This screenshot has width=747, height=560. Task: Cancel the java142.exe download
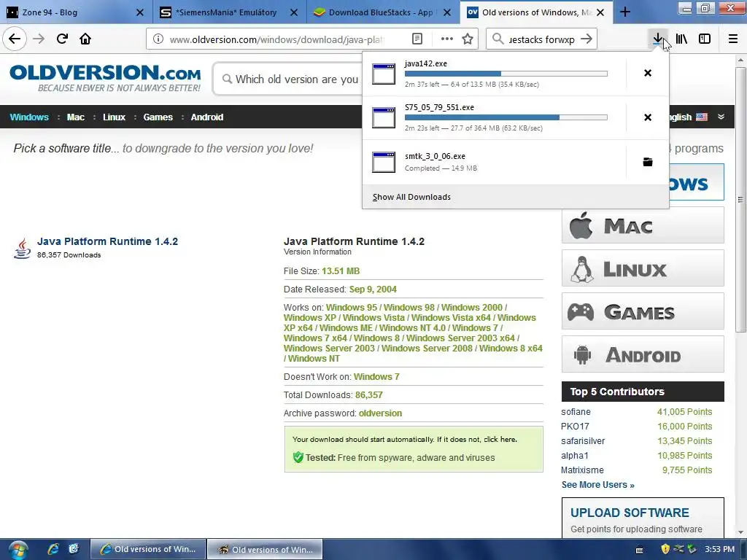pos(648,73)
